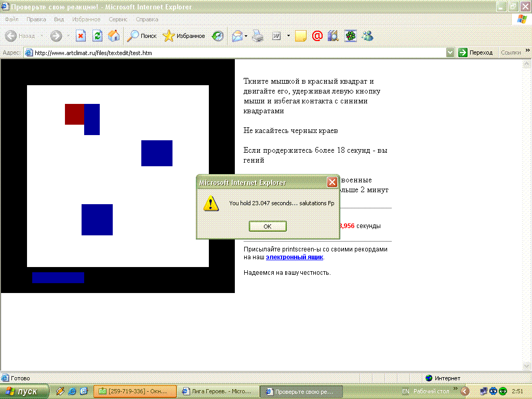
Task: Open the Файл menu
Action: (12, 19)
